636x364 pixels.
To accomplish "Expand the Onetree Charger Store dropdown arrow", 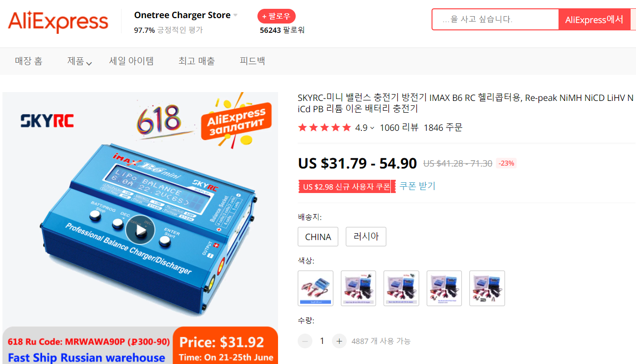I will click(x=235, y=15).
